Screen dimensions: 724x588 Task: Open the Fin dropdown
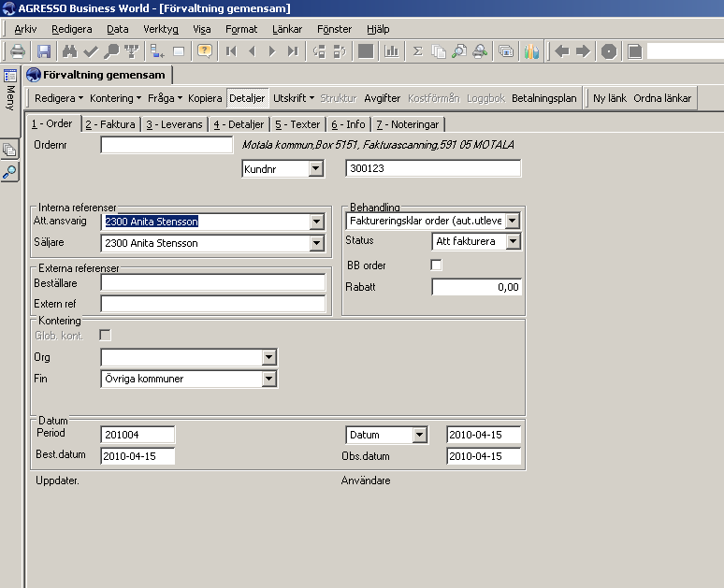[269, 379]
